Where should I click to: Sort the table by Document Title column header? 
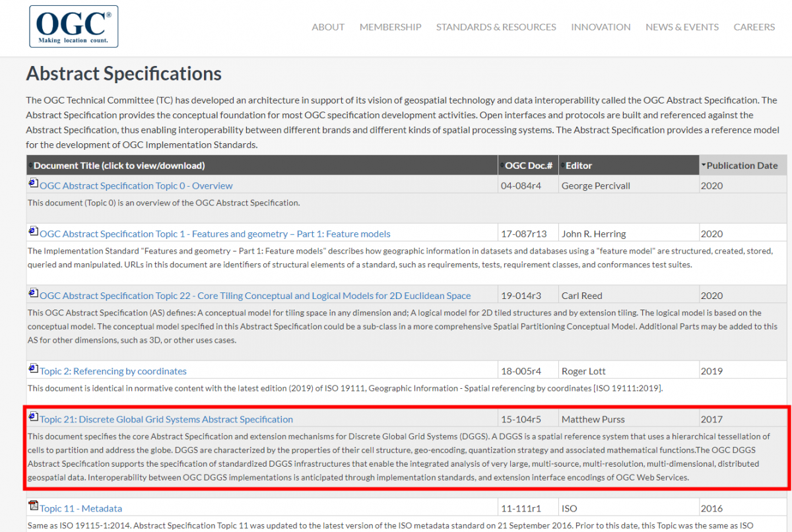[x=119, y=166]
